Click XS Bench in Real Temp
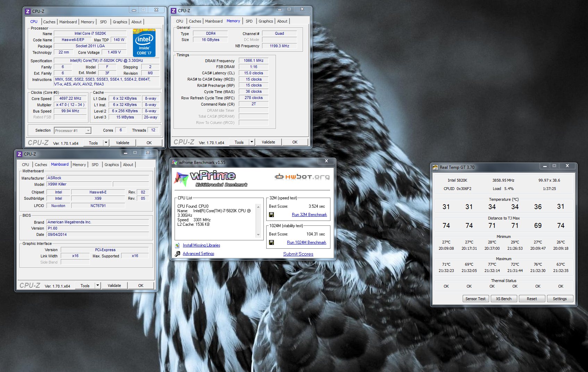The image size is (588, 372). point(504,299)
